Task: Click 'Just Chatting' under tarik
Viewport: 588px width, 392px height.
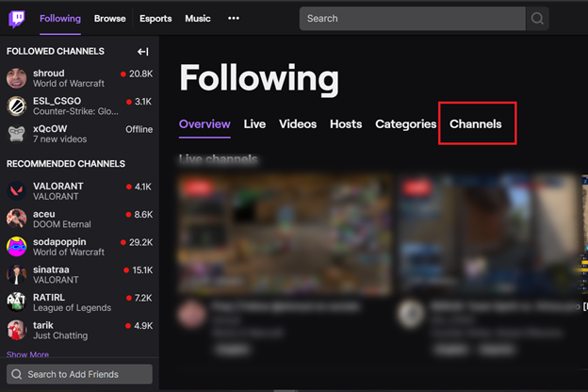Action: click(60, 335)
